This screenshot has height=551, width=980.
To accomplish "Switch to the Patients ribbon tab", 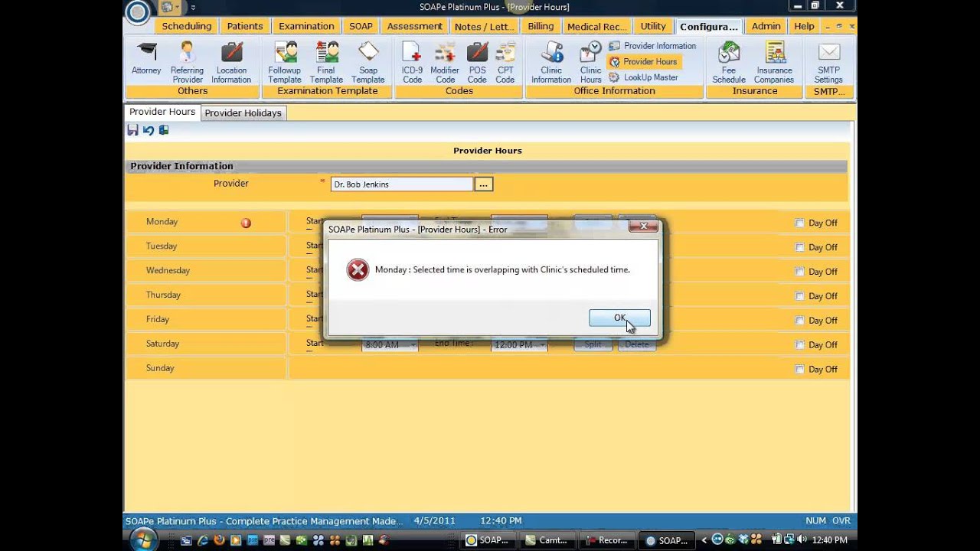I will 245,26.
